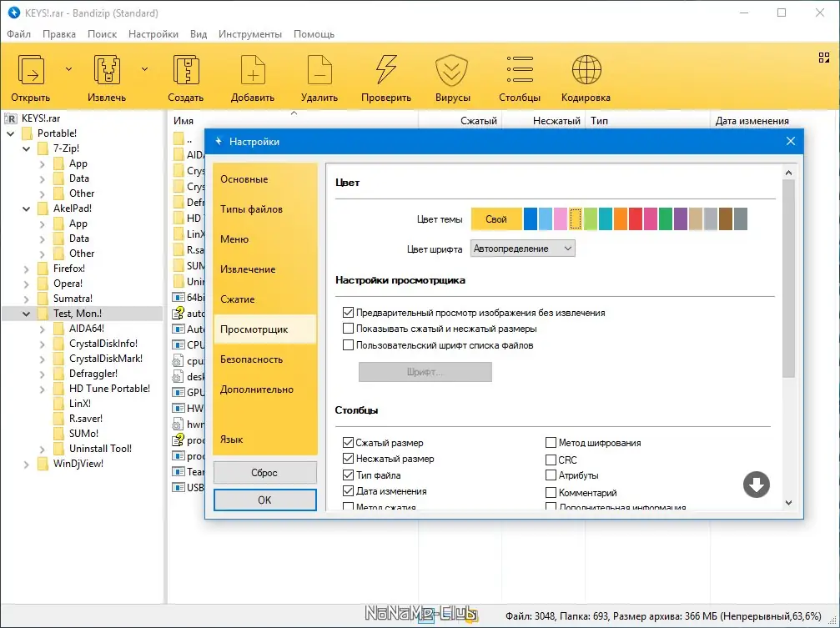Screen dimensions: 840x628
Task: Enable Показывать сжатый и несжатый размеры
Action: click(348, 329)
